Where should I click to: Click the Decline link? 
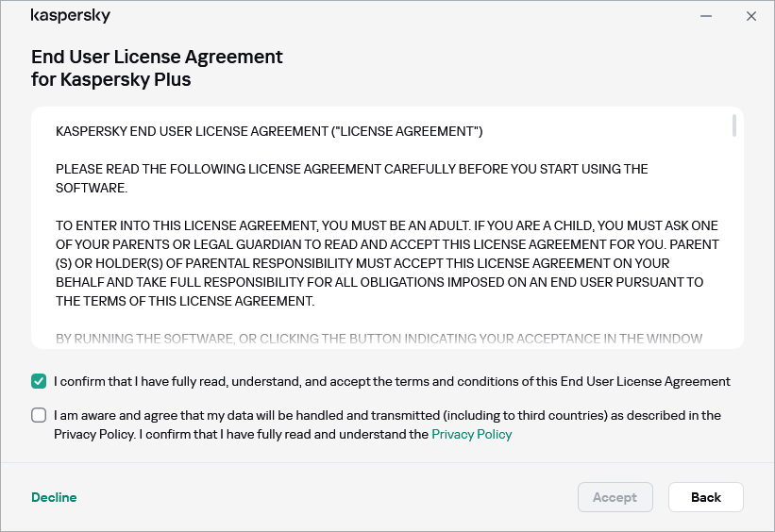click(54, 497)
